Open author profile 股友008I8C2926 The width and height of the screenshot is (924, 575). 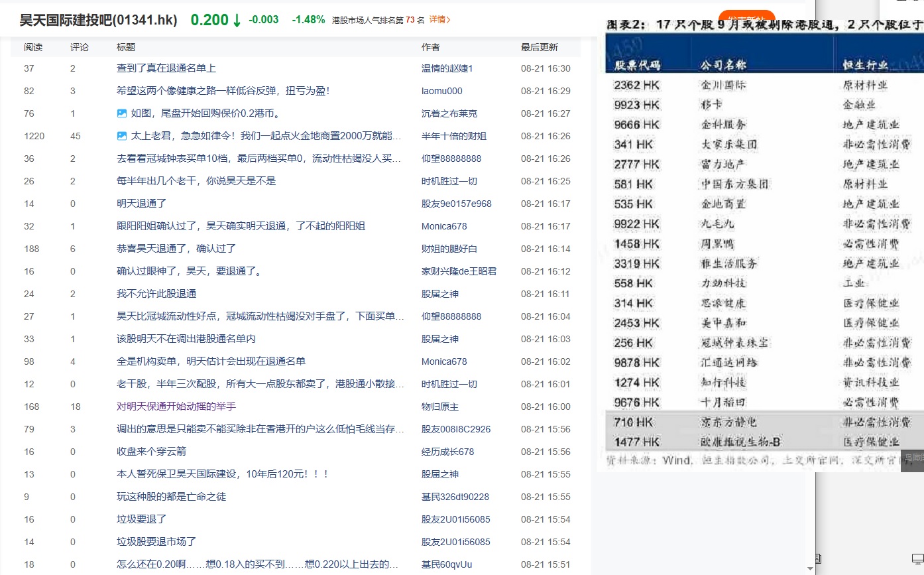click(456, 429)
